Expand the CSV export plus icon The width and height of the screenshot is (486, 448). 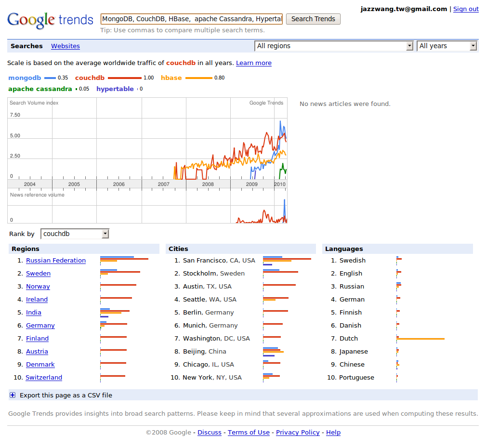tap(13, 395)
